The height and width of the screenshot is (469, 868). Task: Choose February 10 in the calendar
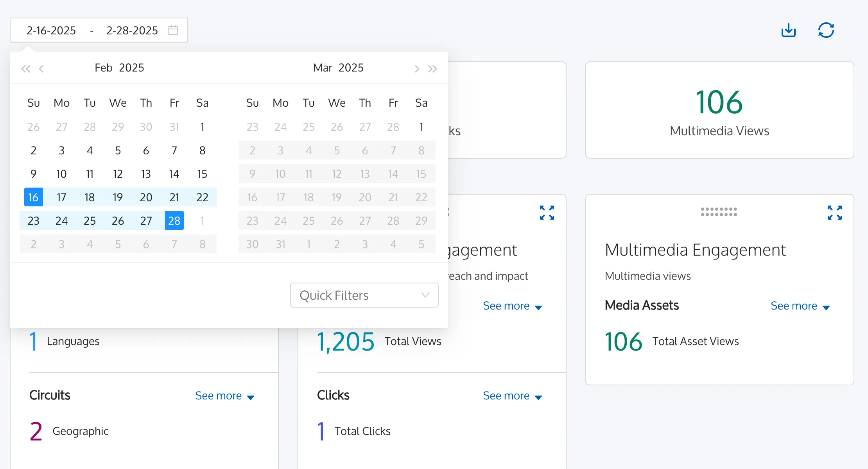[x=62, y=174]
